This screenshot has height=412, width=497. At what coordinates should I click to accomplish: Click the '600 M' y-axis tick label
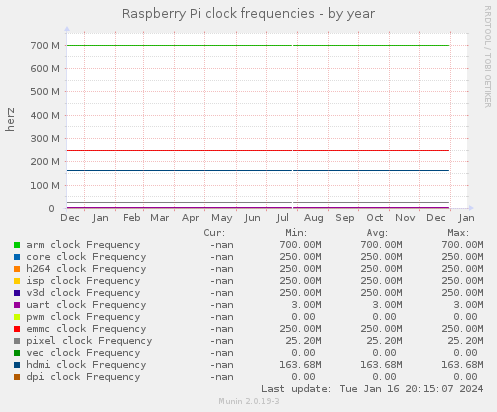point(45,69)
